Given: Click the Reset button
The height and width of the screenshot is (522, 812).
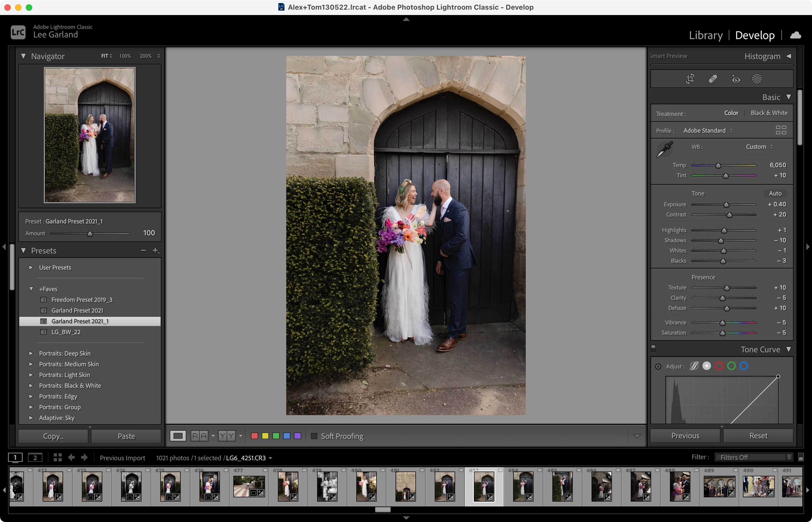Looking at the screenshot, I should (758, 436).
